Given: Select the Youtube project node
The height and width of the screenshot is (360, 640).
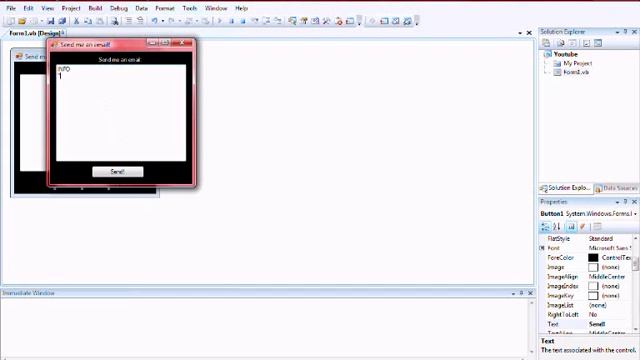Looking at the screenshot, I should tap(565, 54).
